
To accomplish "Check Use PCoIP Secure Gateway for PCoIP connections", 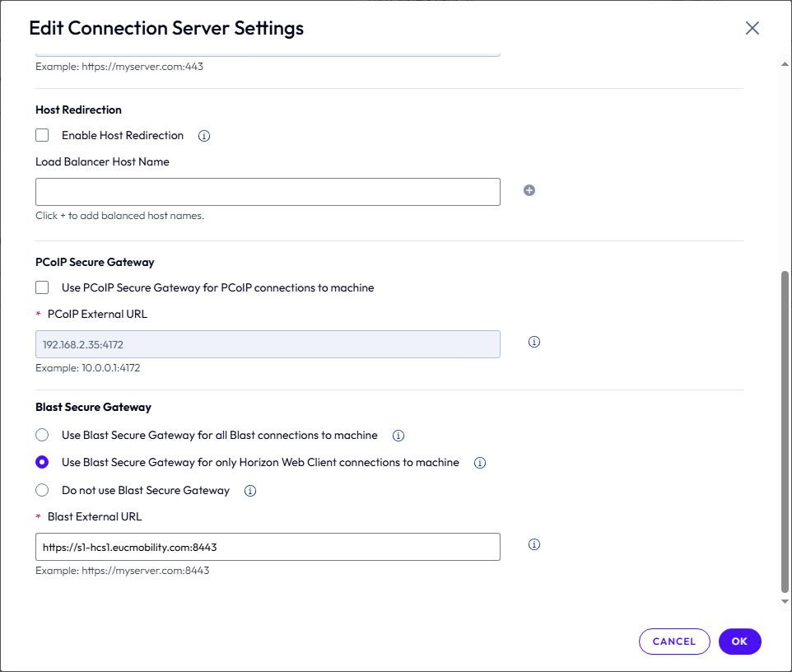I will 42,287.
